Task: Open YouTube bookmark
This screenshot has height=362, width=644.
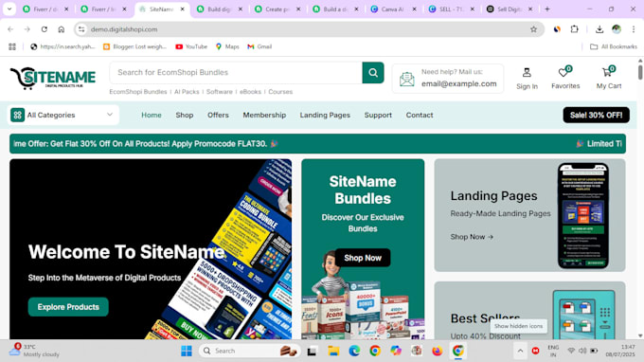Action: coord(191,46)
